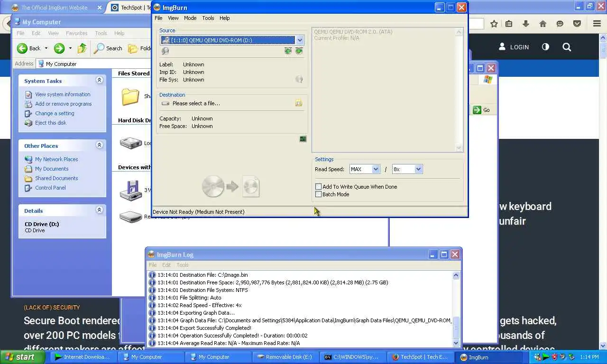Click the load tray green arrow icon
This screenshot has height=364, width=607.
[x=288, y=51]
